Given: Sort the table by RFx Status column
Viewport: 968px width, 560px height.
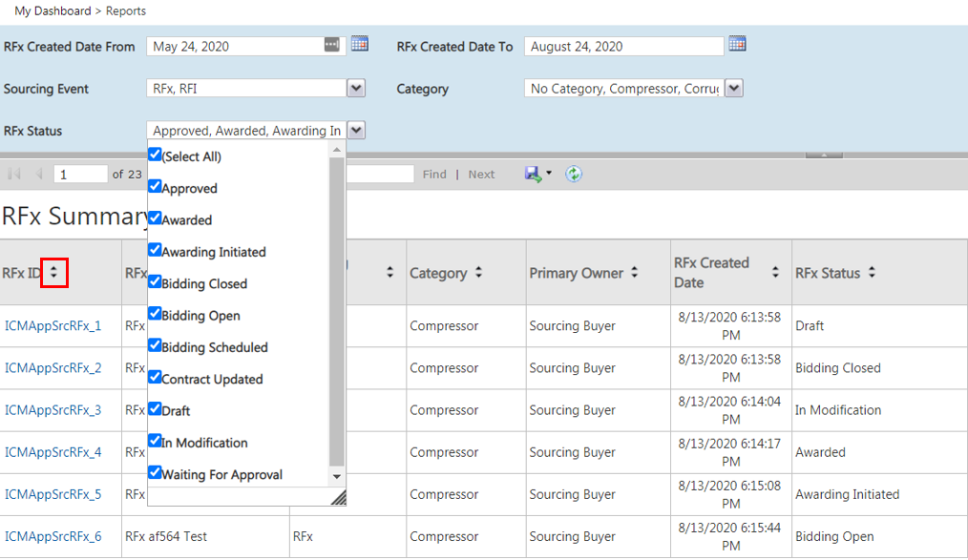Looking at the screenshot, I should coord(872,273).
